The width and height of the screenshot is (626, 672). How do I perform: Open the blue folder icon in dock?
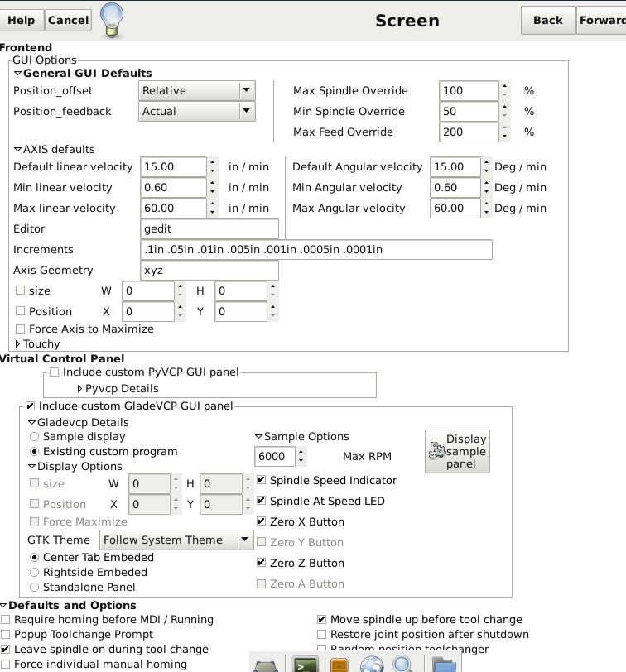(444, 665)
